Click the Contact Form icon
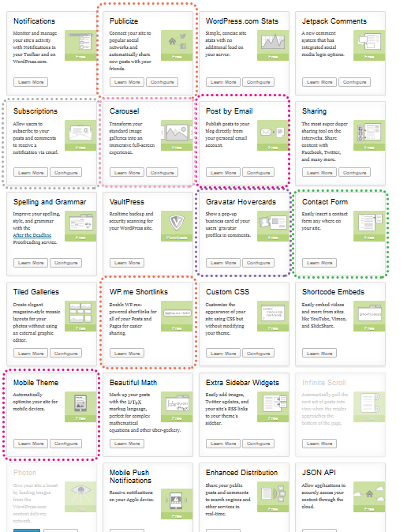411x532 pixels. 369,223
